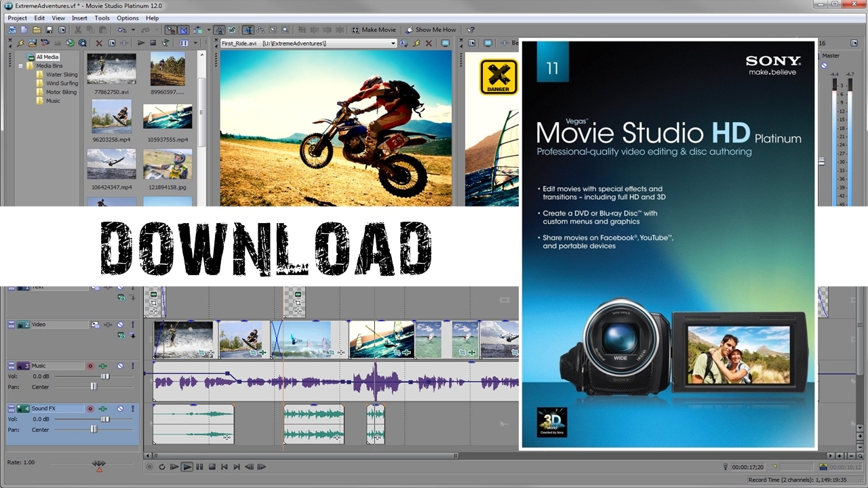Pause timeline playback
The height and width of the screenshot is (488, 868).
[199, 466]
